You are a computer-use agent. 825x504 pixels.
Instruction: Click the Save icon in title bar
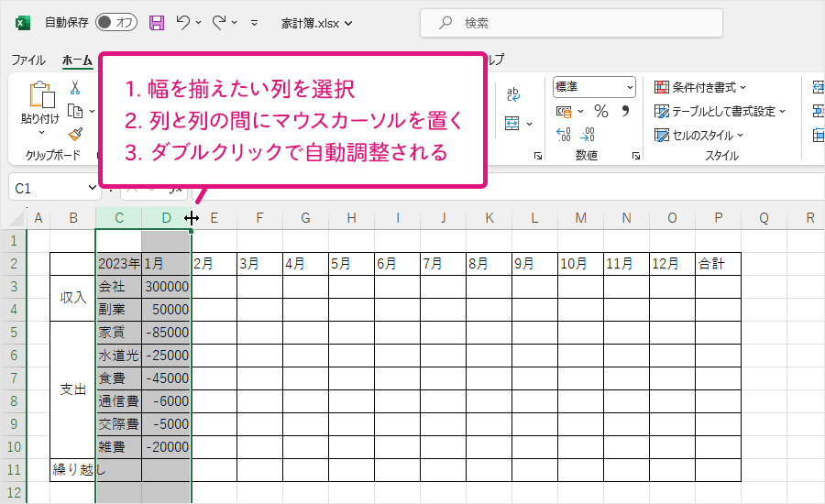coord(157,22)
